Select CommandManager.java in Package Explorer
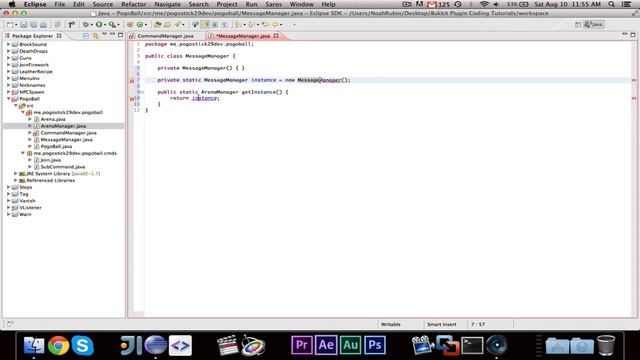The width and height of the screenshot is (640, 360). point(69,133)
